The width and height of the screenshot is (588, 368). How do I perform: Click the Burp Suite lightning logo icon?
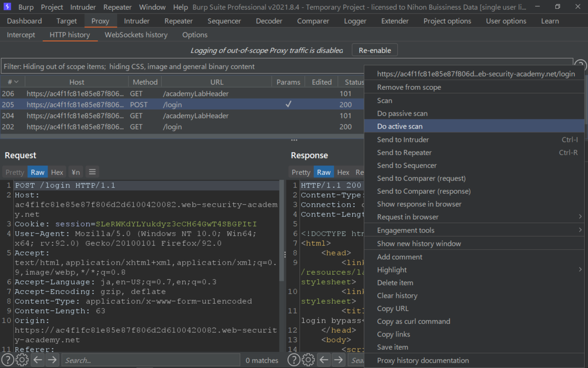8,7
